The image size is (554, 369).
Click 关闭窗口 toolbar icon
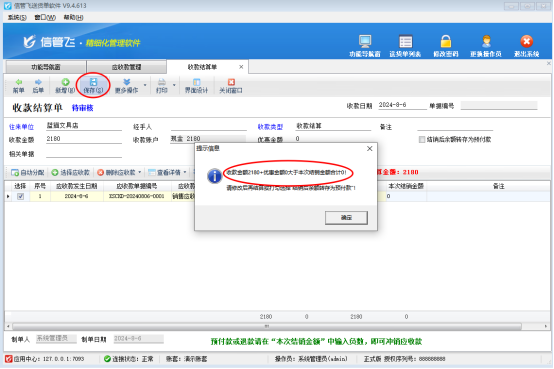click(x=231, y=82)
